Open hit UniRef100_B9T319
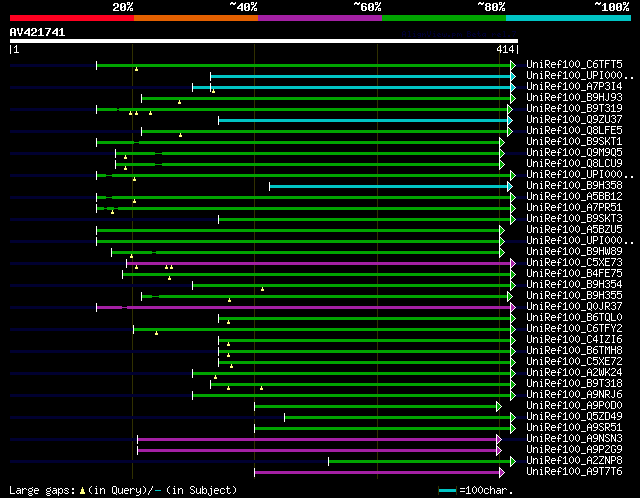 click(x=574, y=109)
